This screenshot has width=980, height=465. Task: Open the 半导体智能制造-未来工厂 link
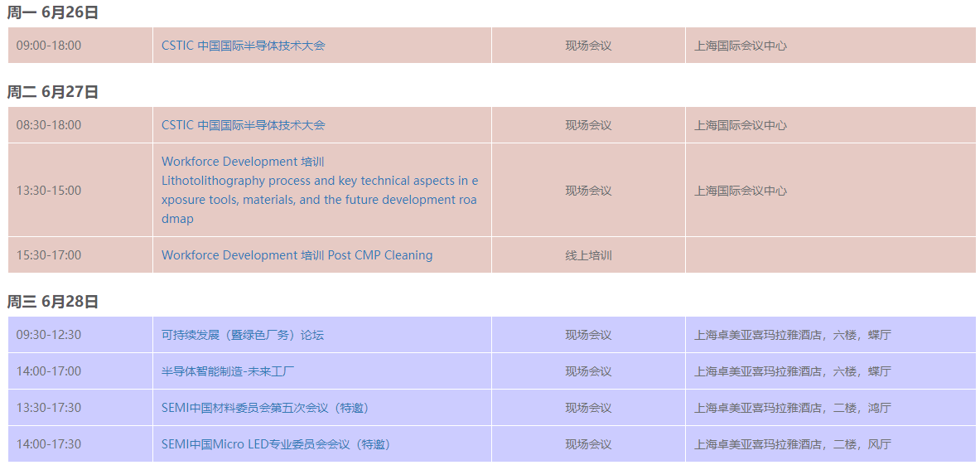point(228,371)
